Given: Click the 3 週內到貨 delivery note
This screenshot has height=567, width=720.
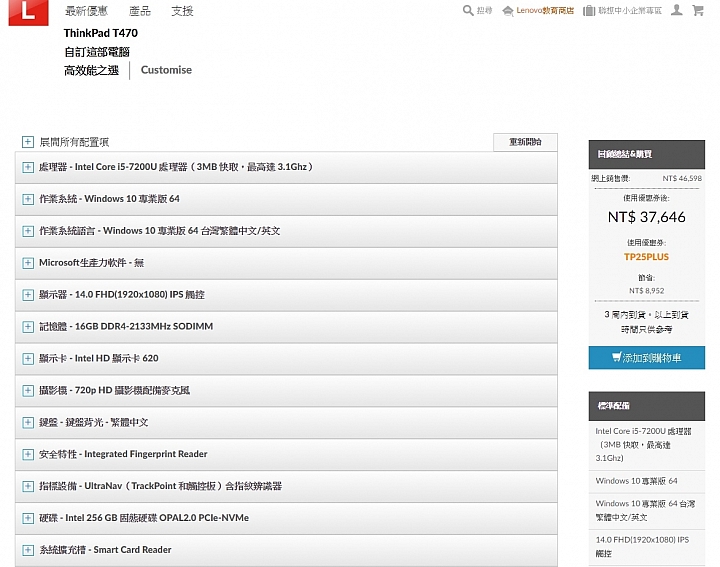Looking at the screenshot, I should [x=647, y=322].
